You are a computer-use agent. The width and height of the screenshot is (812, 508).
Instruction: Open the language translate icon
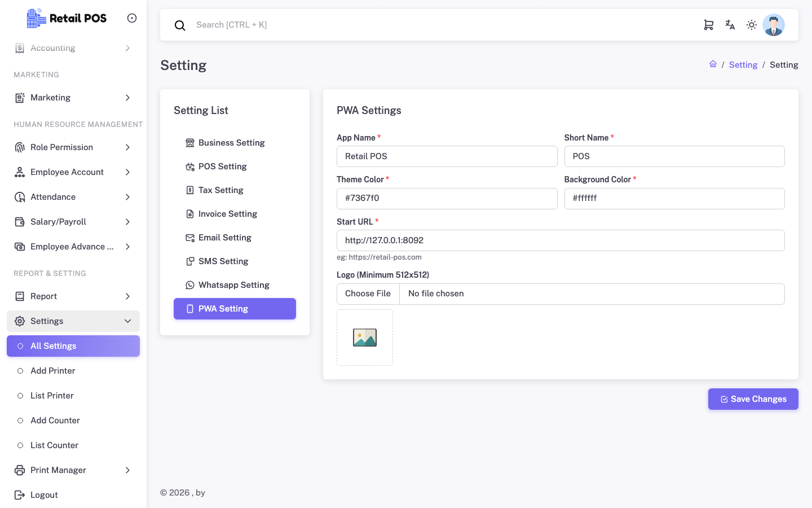[x=730, y=25]
